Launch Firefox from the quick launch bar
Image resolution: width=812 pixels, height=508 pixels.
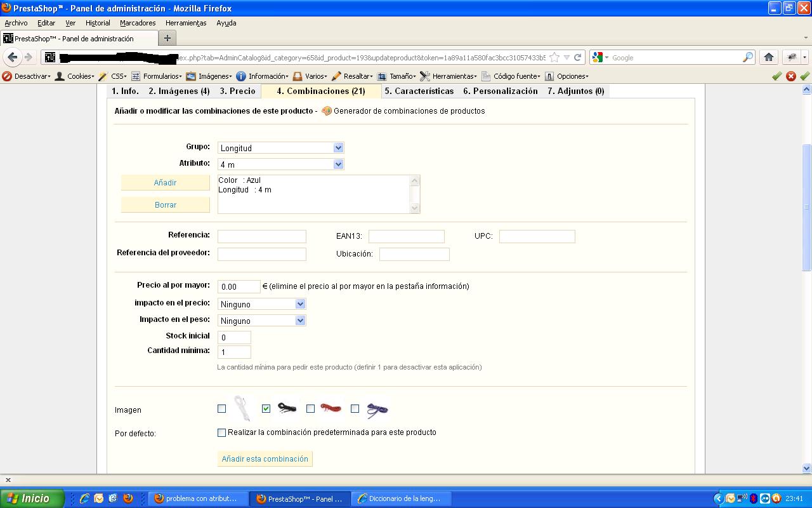coord(128,498)
